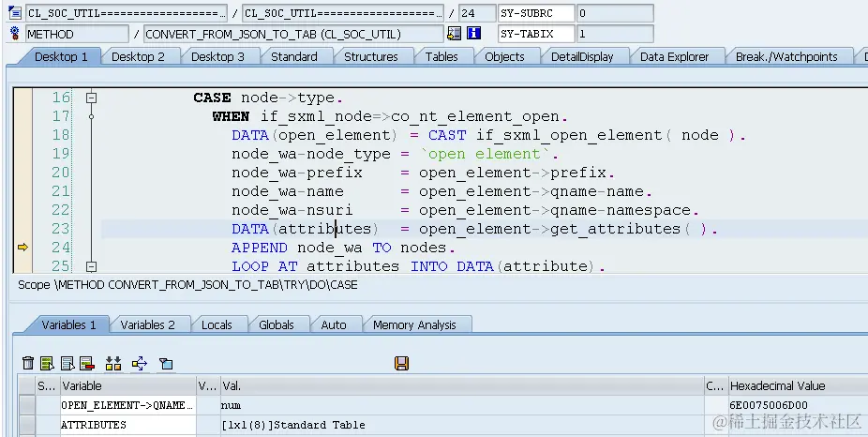The height and width of the screenshot is (437, 868).
Task: Collapse the LOOP block at line 25
Action: 91,266
